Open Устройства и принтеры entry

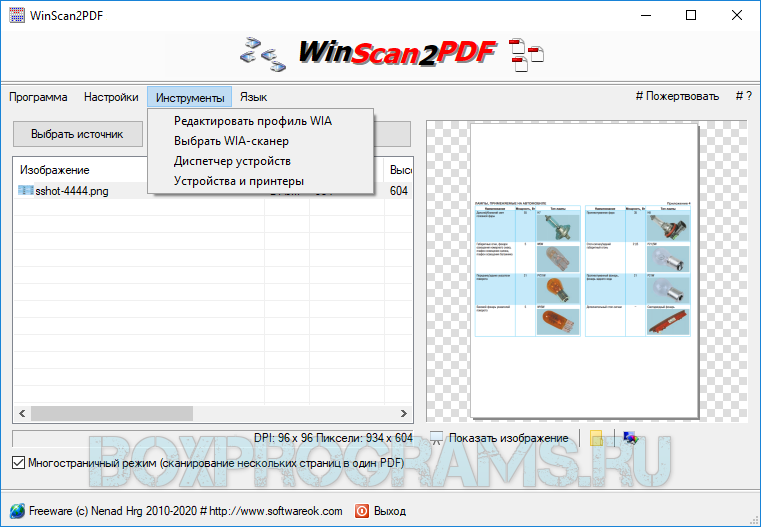pyautogui.click(x=261, y=181)
